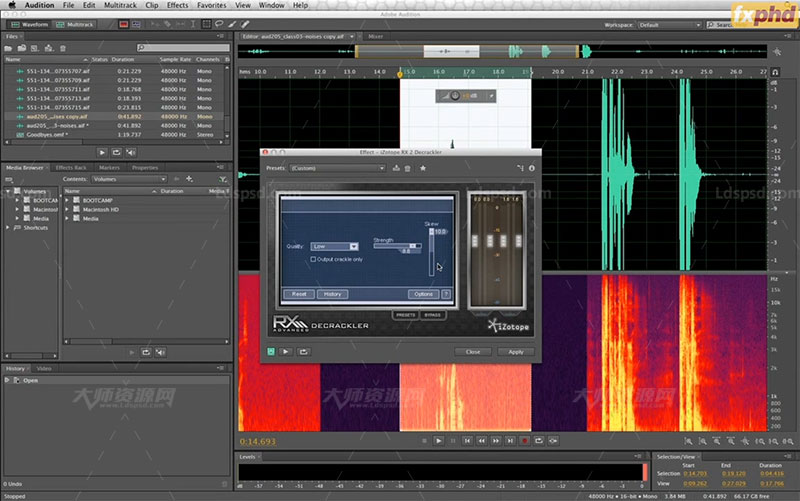Open Decrackler Options button
The image size is (800, 501).
click(423, 294)
